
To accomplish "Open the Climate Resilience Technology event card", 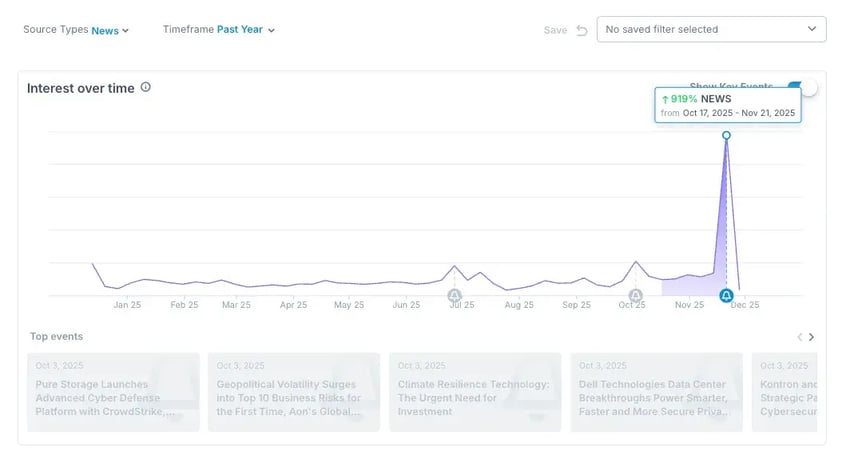I will pyautogui.click(x=475, y=391).
